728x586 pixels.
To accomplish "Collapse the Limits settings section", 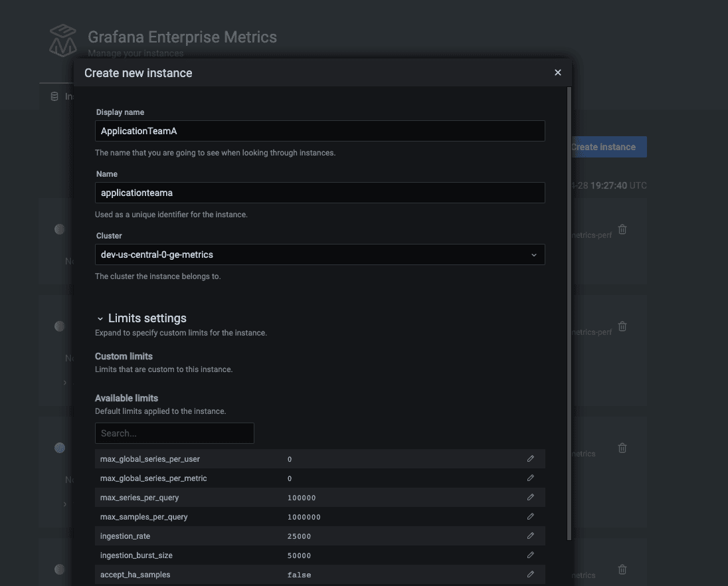I will pyautogui.click(x=100, y=319).
